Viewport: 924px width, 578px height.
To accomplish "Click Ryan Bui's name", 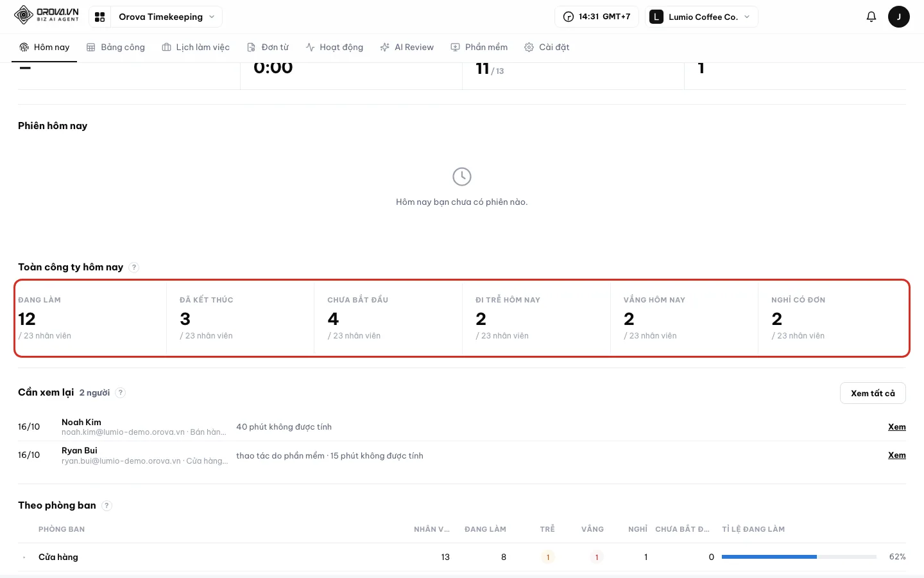I will [80, 450].
